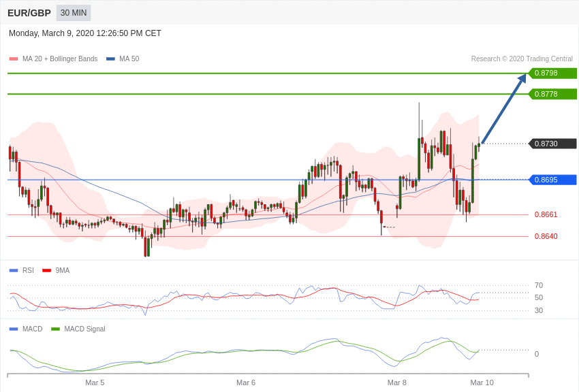Click the 0.8640 support level label
The image size is (579, 392).
point(546,236)
